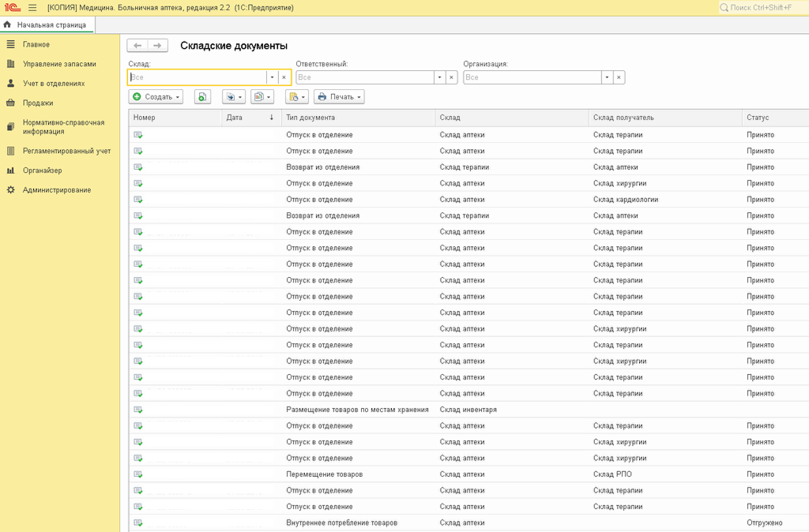Open the Печать dropdown button
809x532 pixels.
click(x=339, y=97)
